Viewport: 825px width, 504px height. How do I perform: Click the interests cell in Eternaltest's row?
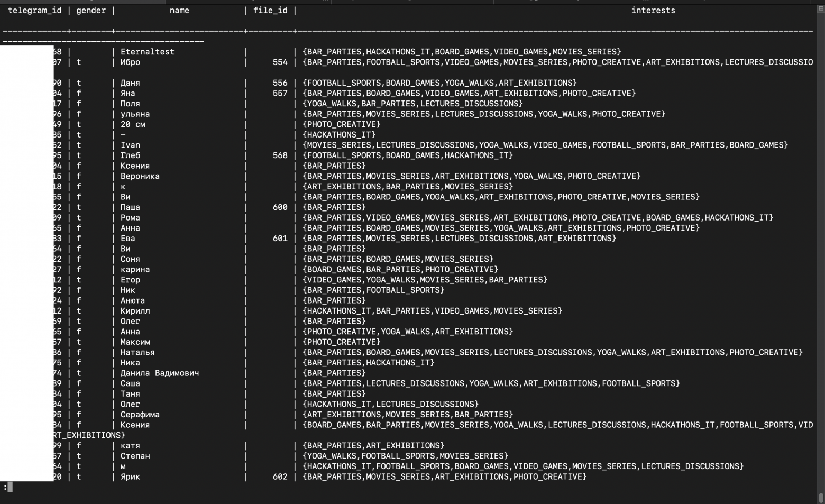[462, 52]
